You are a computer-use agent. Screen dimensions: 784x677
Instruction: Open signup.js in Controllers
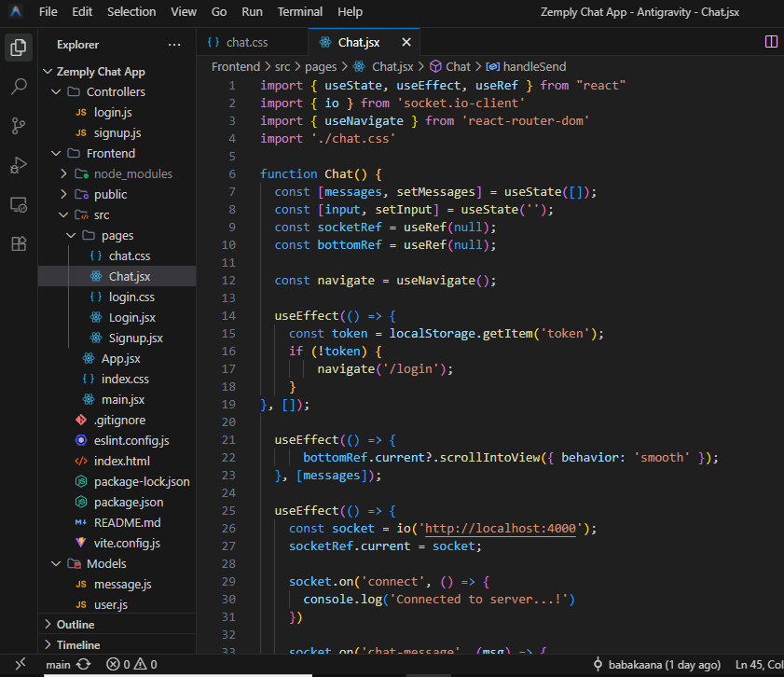(117, 133)
